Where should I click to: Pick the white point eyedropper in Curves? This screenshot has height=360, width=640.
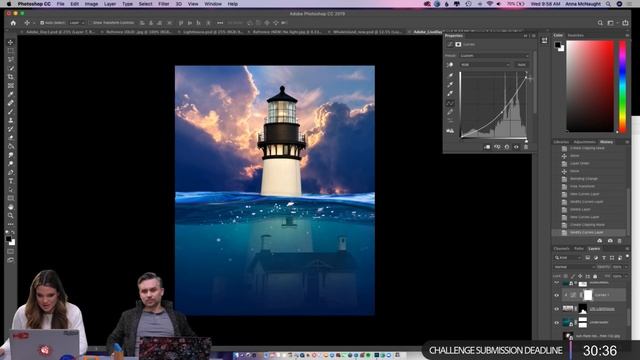pos(451,93)
